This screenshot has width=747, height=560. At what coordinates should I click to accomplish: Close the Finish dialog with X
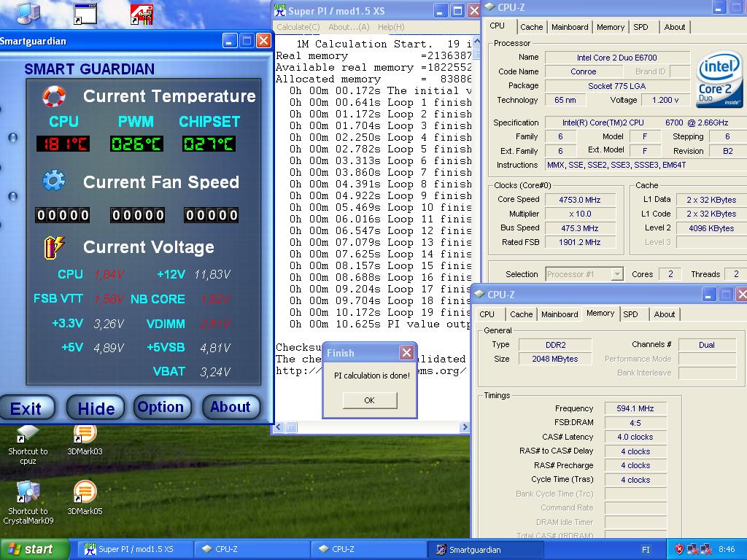pos(406,352)
